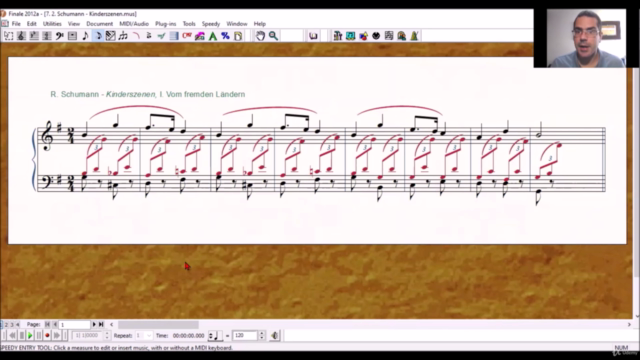The height and width of the screenshot is (360, 640).
Task: Activate the Simple Entry eighth-note tool
Action: [x=85, y=36]
